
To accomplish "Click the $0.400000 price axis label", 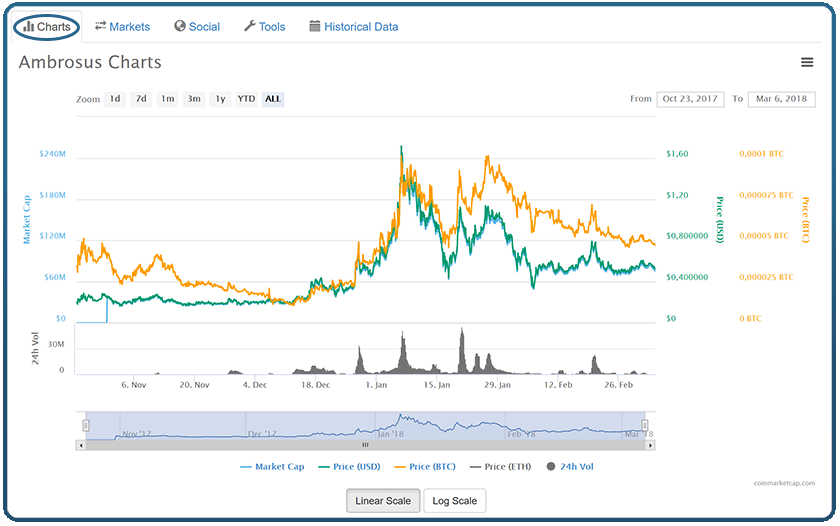I will [x=687, y=277].
